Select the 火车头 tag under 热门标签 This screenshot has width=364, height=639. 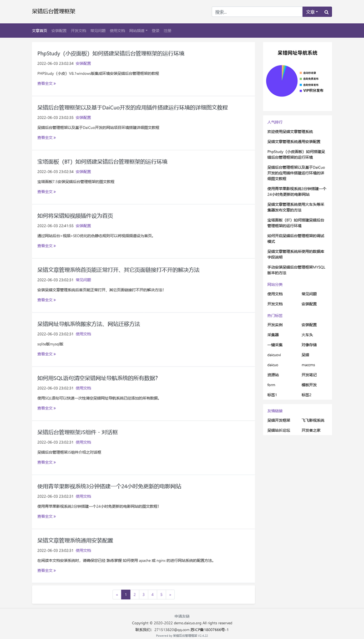point(307,335)
